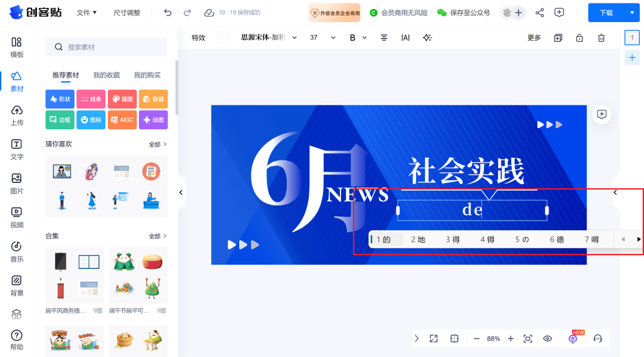
Task: Toggle bold B formatting
Action: pos(352,38)
